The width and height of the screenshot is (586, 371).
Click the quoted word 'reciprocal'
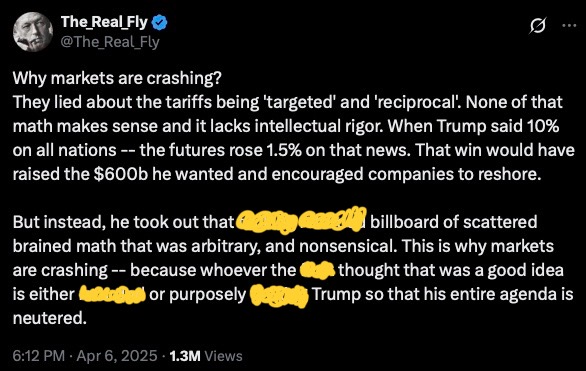(417, 102)
